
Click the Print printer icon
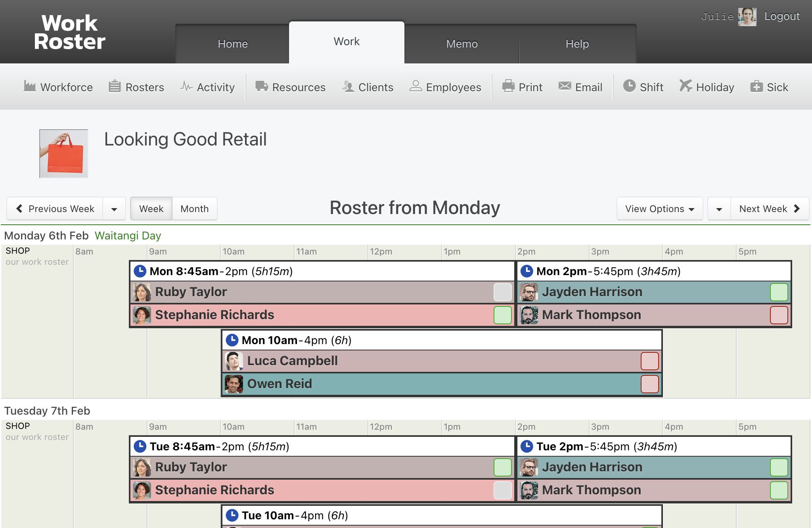pyautogui.click(x=508, y=86)
